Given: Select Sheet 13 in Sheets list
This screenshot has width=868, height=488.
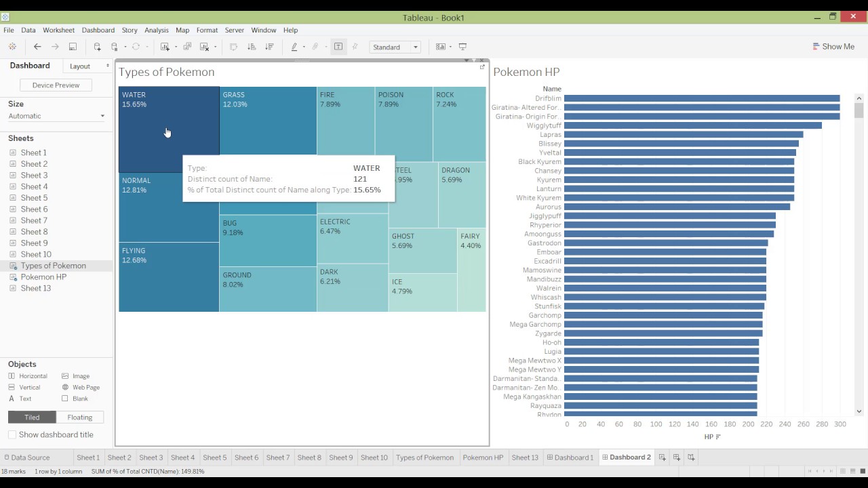Looking at the screenshot, I should [x=36, y=288].
